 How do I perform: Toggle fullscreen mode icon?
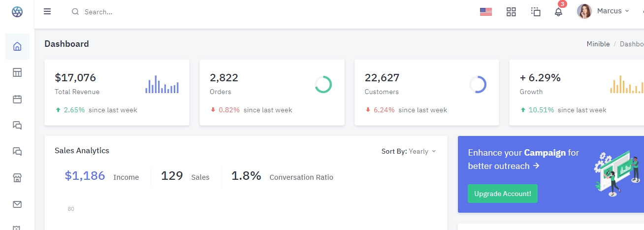[536, 12]
